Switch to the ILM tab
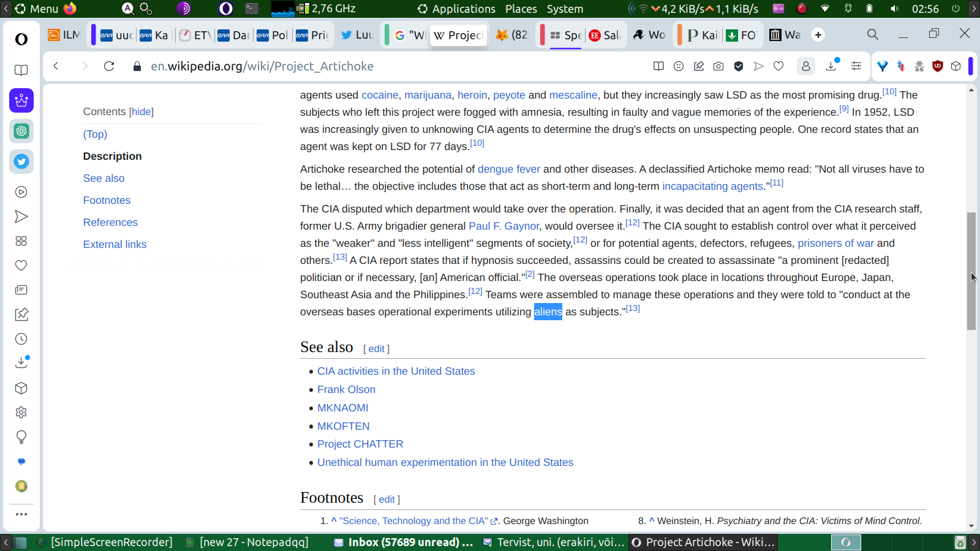 (x=65, y=35)
